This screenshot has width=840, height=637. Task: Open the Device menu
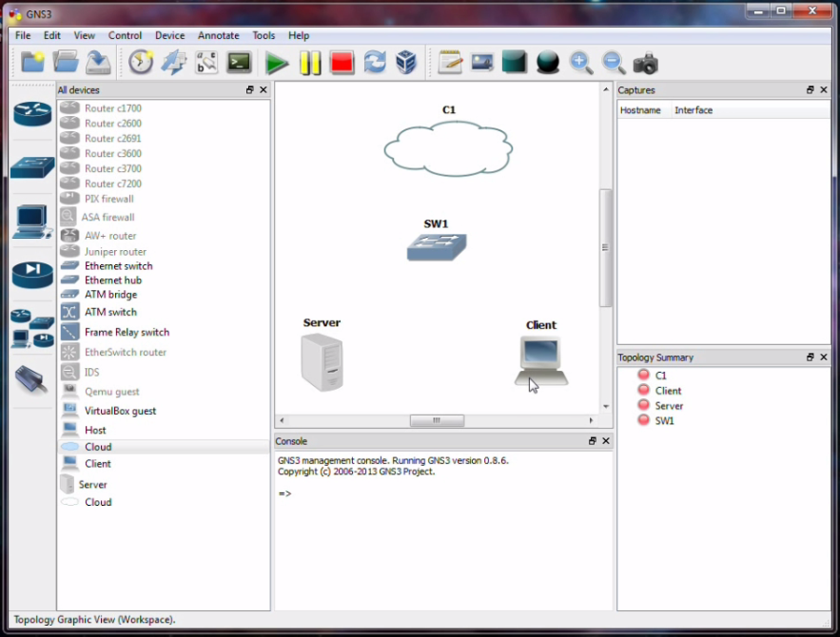(170, 35)
